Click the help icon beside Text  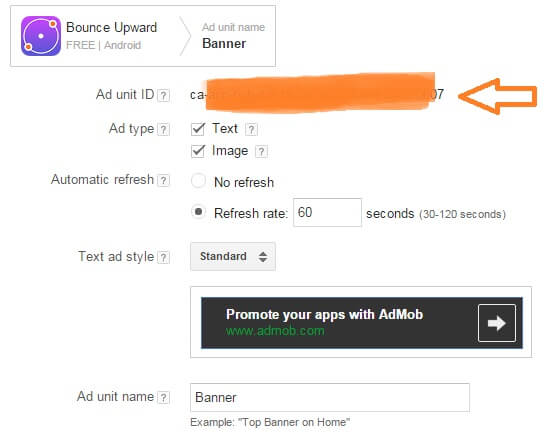click(x=251, y=129)
